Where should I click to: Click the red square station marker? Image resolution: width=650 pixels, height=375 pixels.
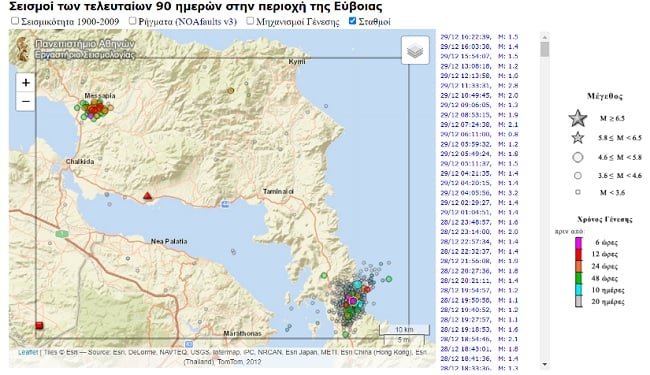[x=39, y=325]
